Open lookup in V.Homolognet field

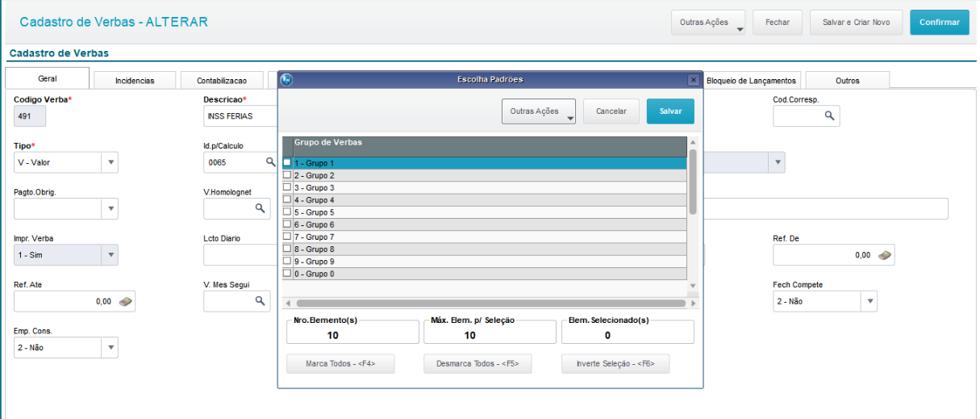click(260, 209)
